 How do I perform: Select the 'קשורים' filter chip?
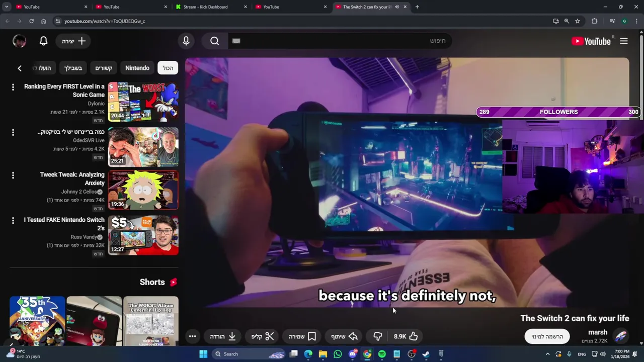104,68
